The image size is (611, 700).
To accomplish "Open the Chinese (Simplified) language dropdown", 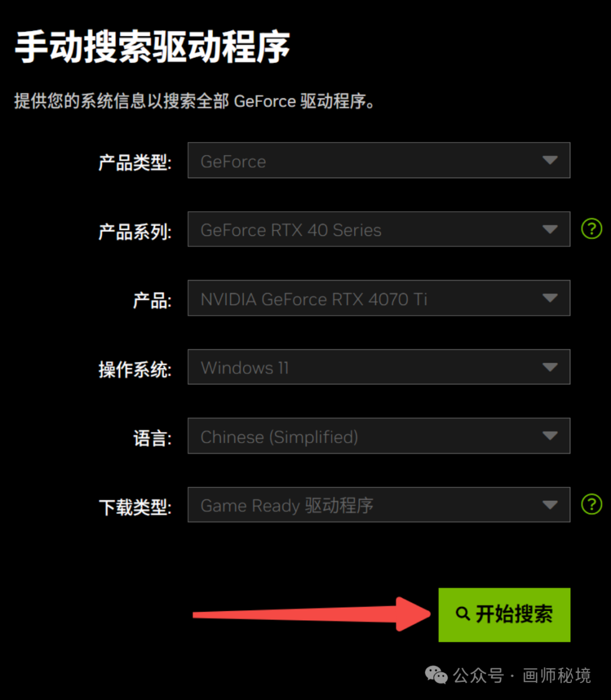I will (x=379, y=436).
